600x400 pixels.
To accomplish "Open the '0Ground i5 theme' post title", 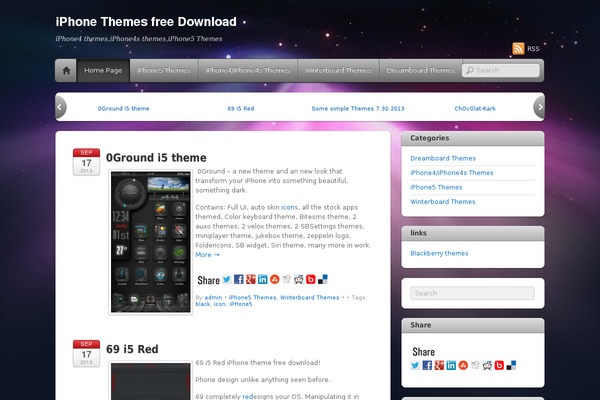I will 156,158.
